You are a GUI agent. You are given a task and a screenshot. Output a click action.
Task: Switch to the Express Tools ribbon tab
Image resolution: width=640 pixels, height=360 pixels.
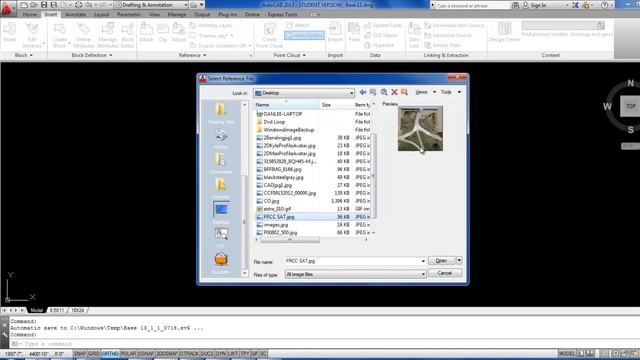(x=282, y=14)
